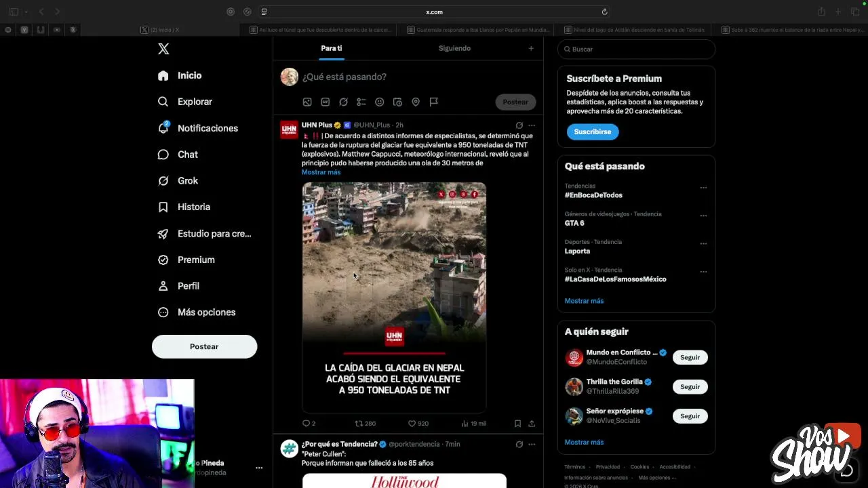Switch to Para ti timeline tab

pyautogui.click(x=332, y=48)
